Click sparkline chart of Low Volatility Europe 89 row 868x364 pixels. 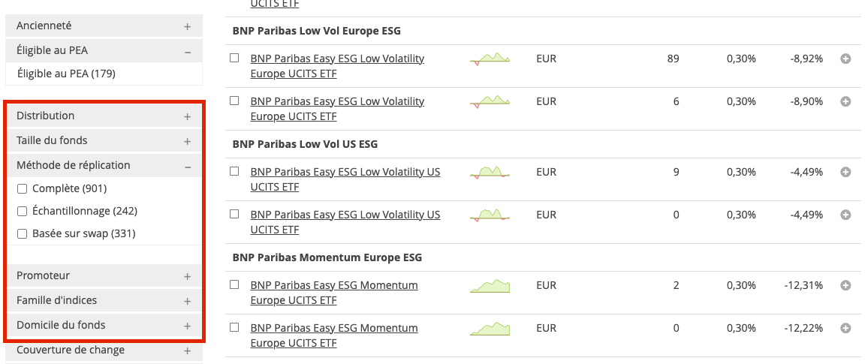click(x=490, y=59)
